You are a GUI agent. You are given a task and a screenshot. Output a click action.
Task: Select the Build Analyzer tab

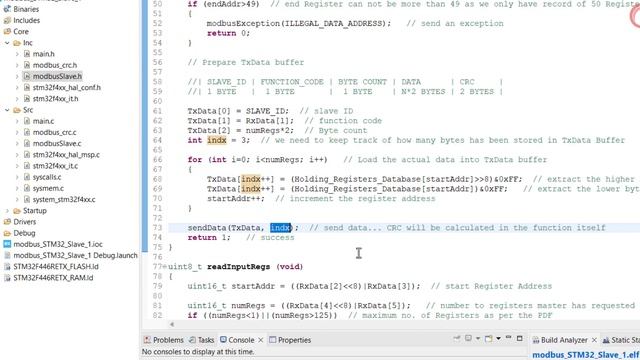(560, 340)
